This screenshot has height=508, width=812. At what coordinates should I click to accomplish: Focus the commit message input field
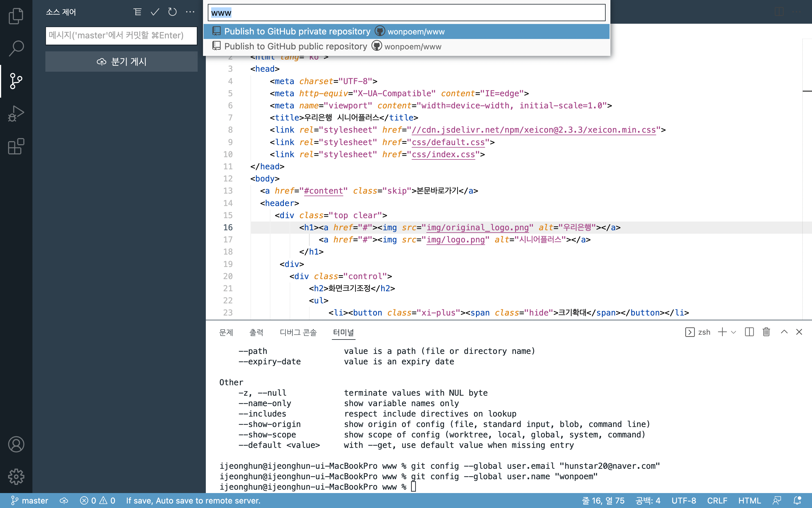[122, 35]
